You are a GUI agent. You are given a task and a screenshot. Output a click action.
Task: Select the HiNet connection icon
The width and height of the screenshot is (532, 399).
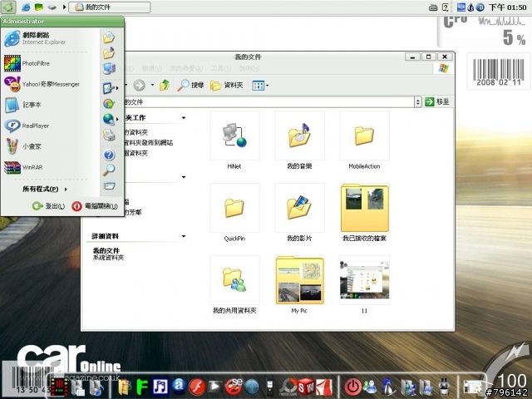pos(234,140)
